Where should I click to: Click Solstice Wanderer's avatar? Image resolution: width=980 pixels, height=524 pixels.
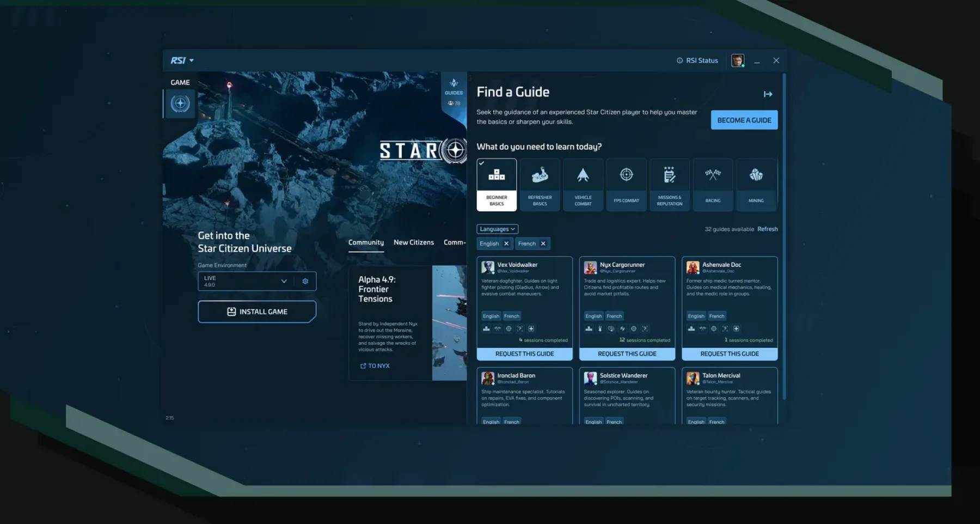pos(590,378)
